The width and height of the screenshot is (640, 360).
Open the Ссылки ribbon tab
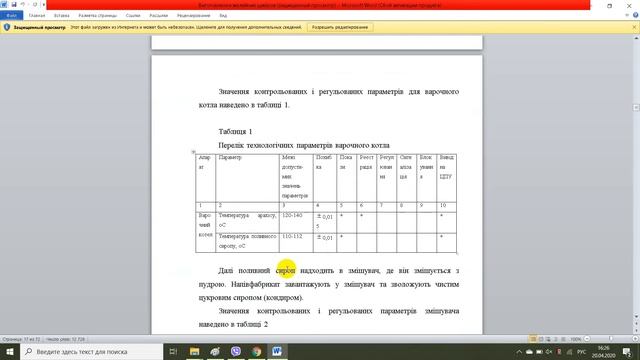[x=133, y=16]
